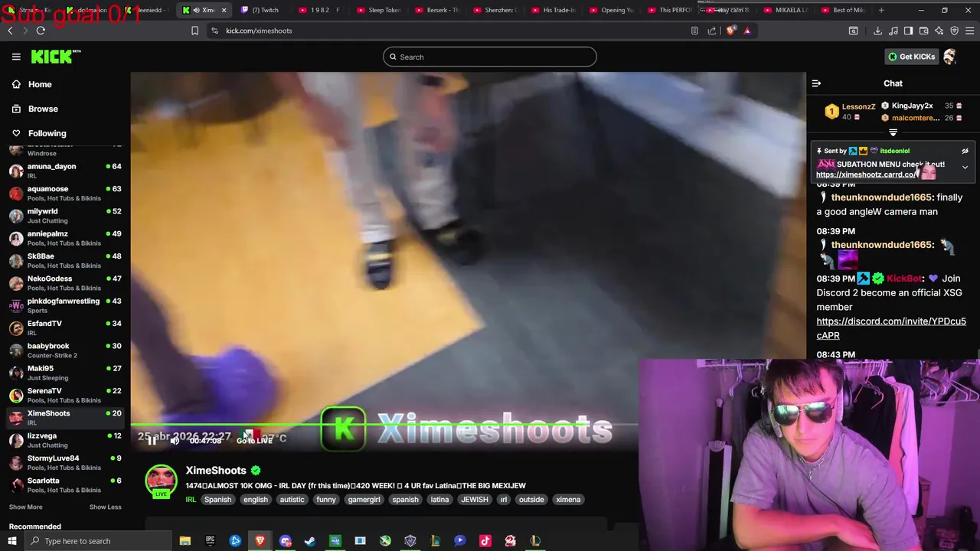Go back in browser
The height and width of the screenshot is (551, 980).
pos(10,31)
